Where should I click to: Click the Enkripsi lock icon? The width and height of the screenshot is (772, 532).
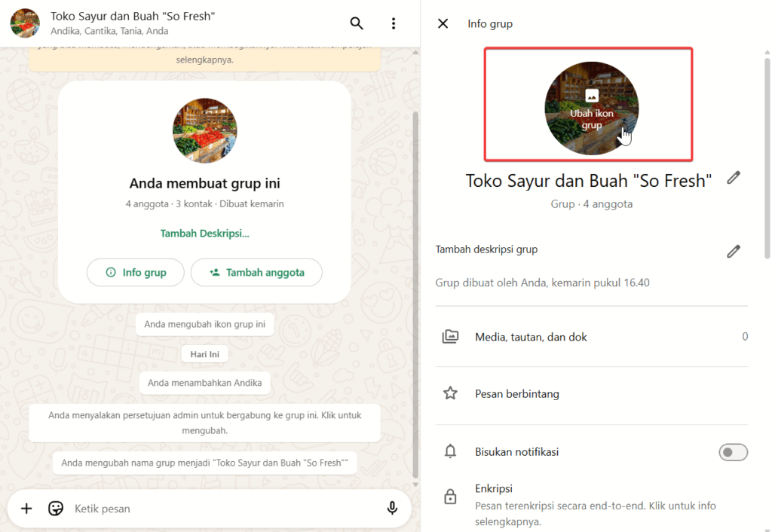[x=450, y=497]
